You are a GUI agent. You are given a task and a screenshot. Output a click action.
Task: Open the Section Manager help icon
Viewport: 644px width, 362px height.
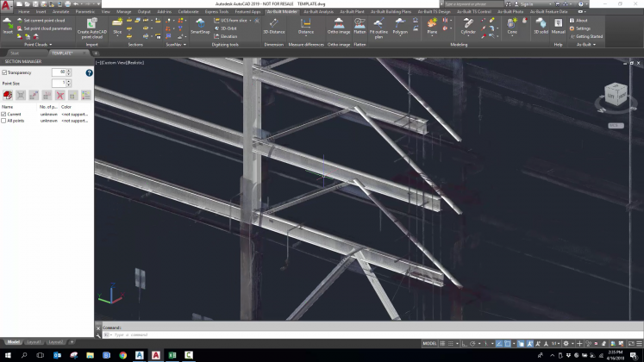point(89,73)
